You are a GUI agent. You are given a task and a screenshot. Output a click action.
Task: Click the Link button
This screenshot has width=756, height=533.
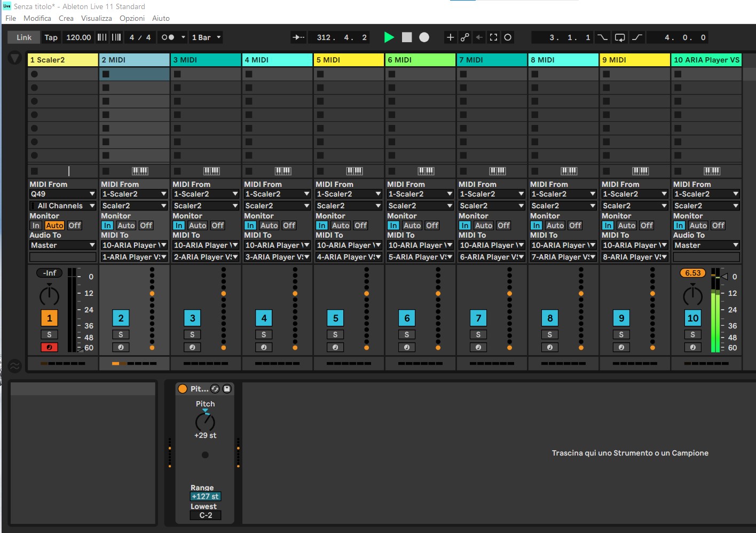pos(24,37)
